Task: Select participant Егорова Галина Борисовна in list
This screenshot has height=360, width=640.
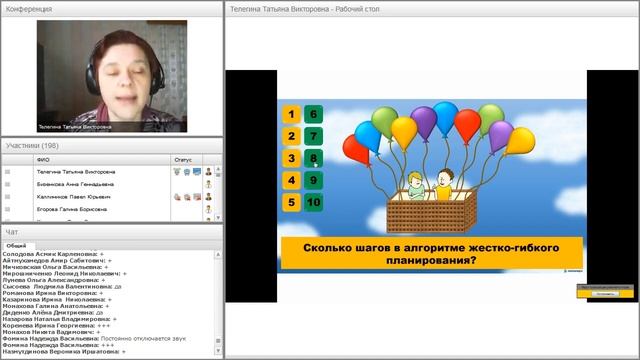Action: pos(72,209)
